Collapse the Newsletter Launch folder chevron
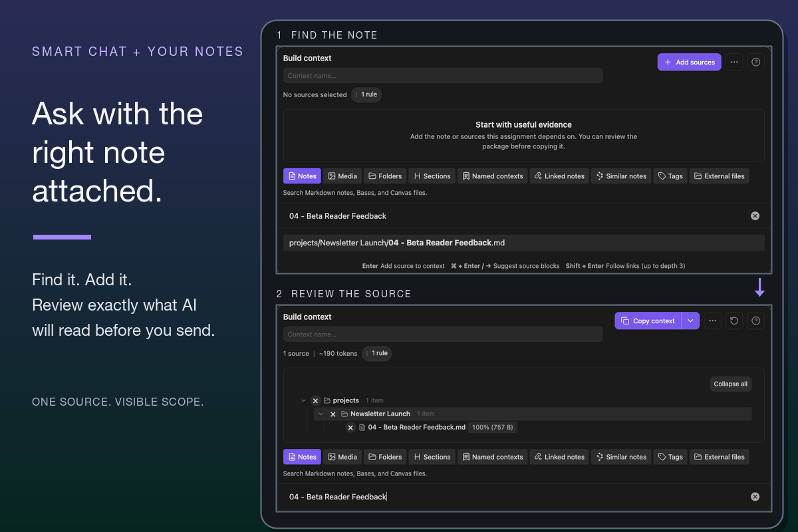The image size is (798, 532). pyautogui.click(x=321, y=414)
